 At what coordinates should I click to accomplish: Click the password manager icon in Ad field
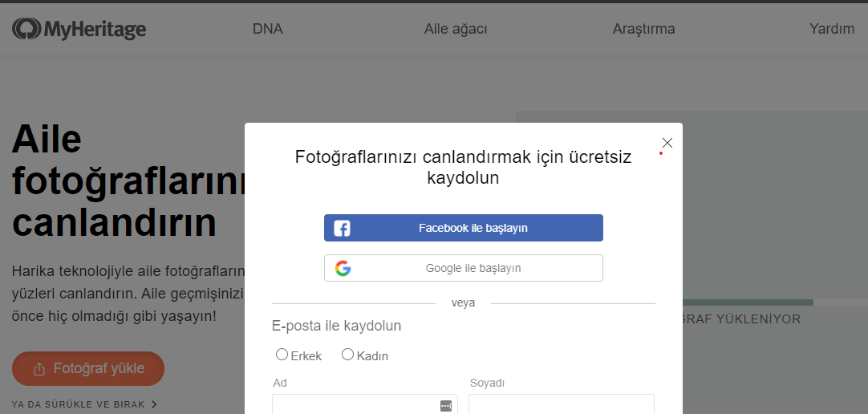point(446,406)
